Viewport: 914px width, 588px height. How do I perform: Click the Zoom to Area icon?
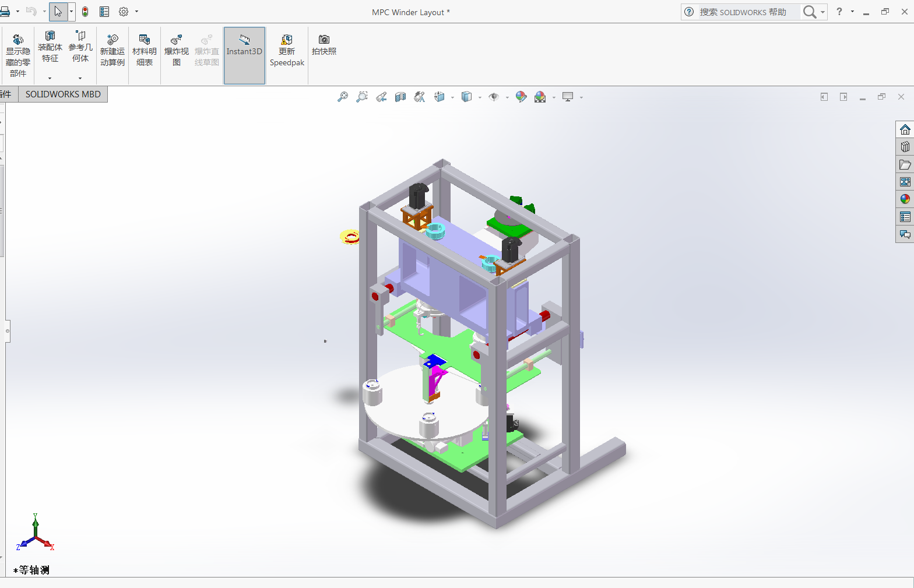pyautogui.click(x=362, y=97)
